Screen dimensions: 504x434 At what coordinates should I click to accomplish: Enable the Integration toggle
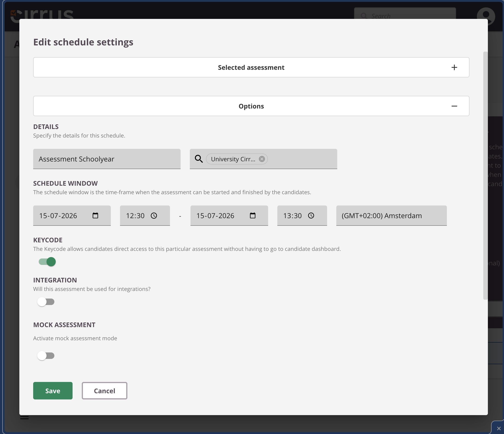(46, 302)
